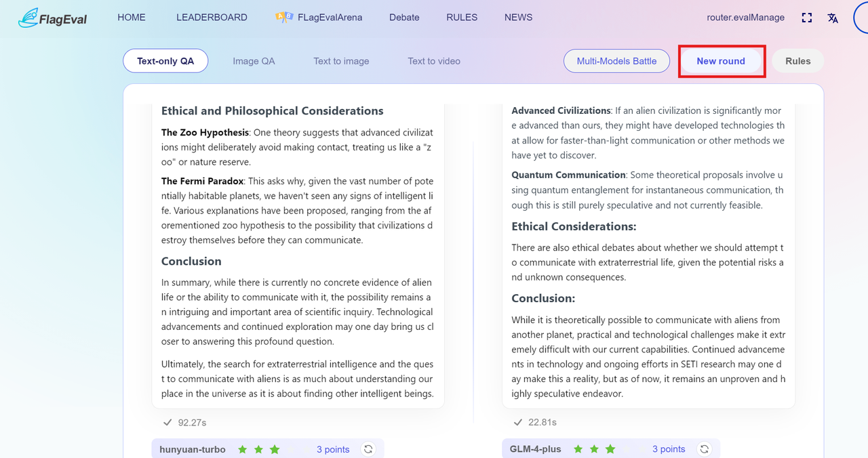Open the LEADERBOARD menu item

(212, 18)
